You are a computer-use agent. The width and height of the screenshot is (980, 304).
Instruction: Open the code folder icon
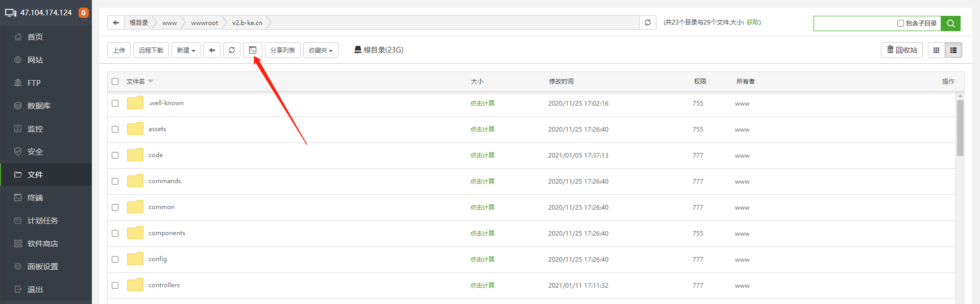pyautogui.click(x=135, y=155)
